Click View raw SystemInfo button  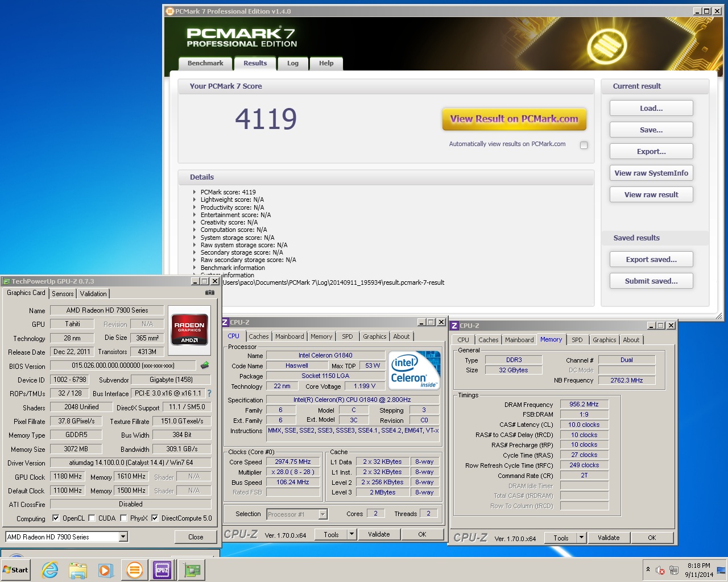[x=651, y=173]
